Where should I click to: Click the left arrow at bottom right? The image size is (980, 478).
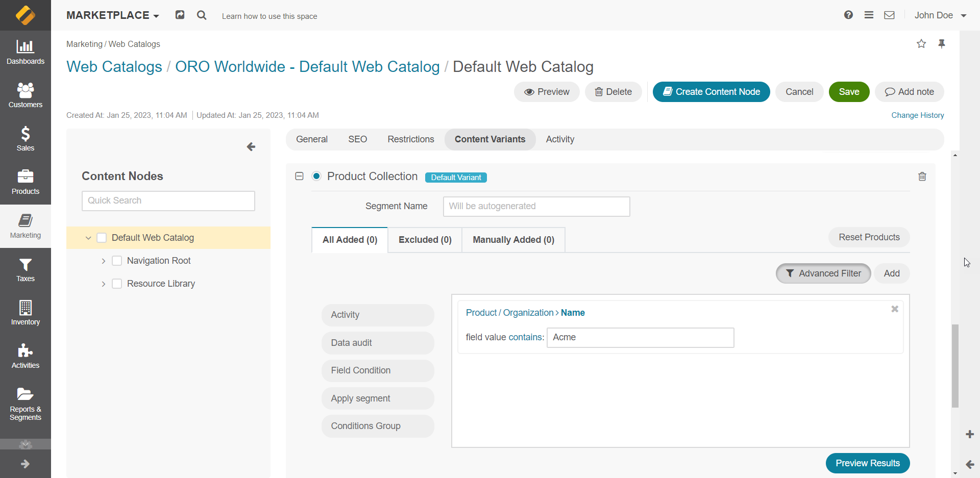tap(970, 464)
